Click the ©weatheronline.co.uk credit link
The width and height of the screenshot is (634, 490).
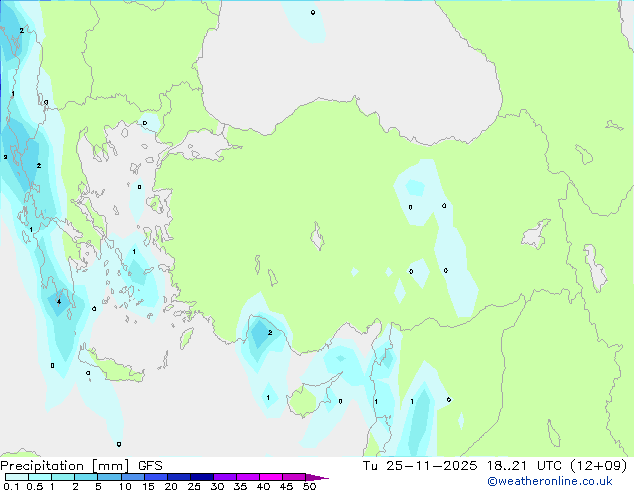coord(550,481)
